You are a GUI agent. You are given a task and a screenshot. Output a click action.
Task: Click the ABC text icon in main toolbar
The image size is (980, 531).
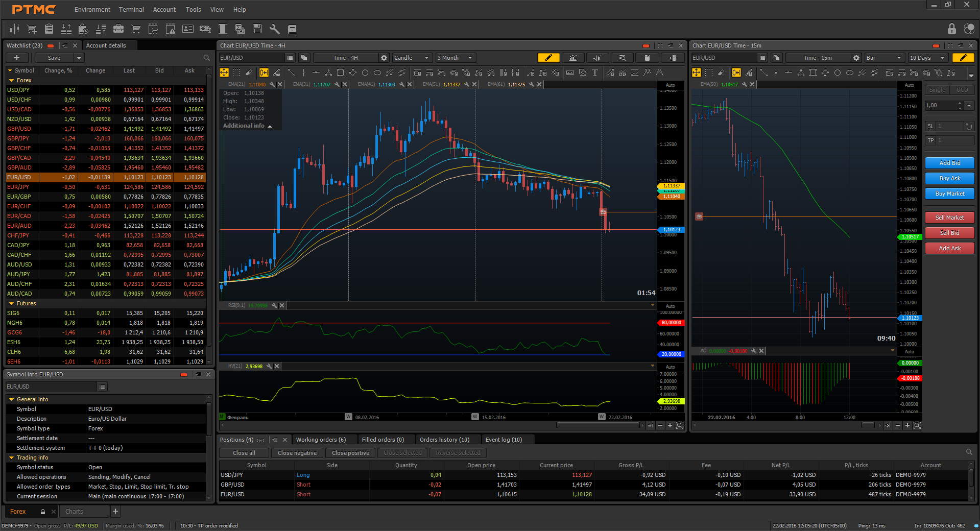click(205, 29)
